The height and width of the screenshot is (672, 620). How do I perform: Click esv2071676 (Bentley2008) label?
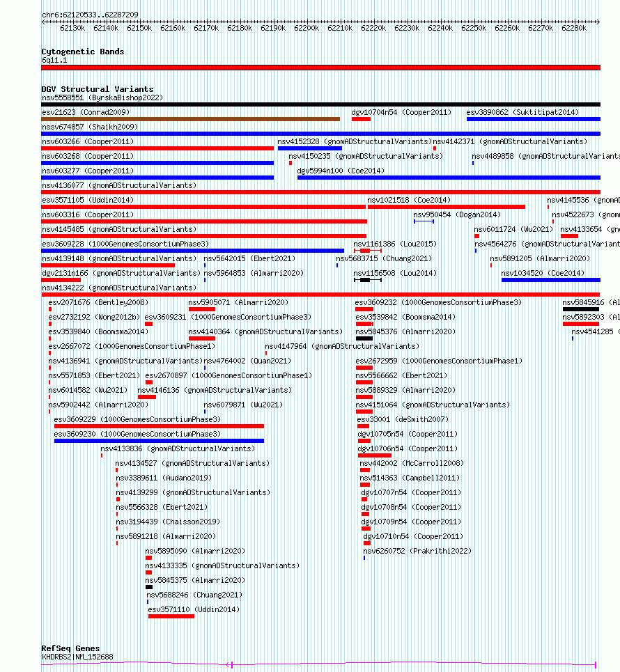[99, 302]
